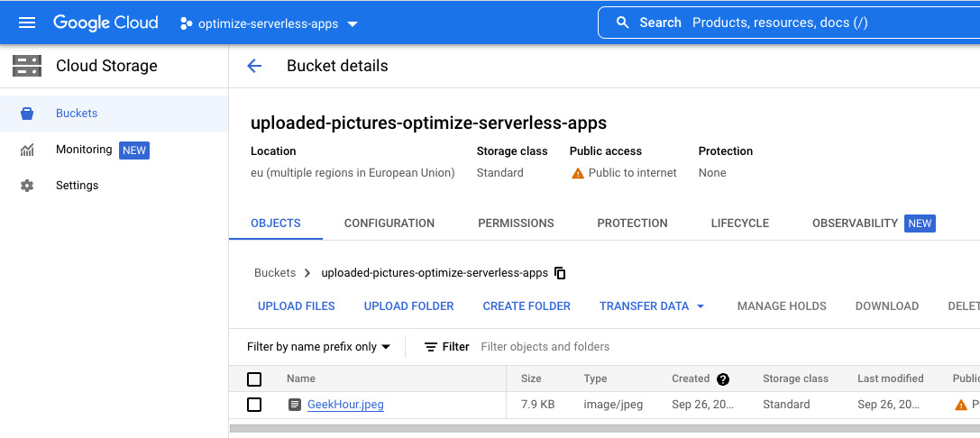Open the Filter by name prefix dropdown
The width and height of the screenshot is (980, 438).
pyautogui.click(x=318, y=347)
